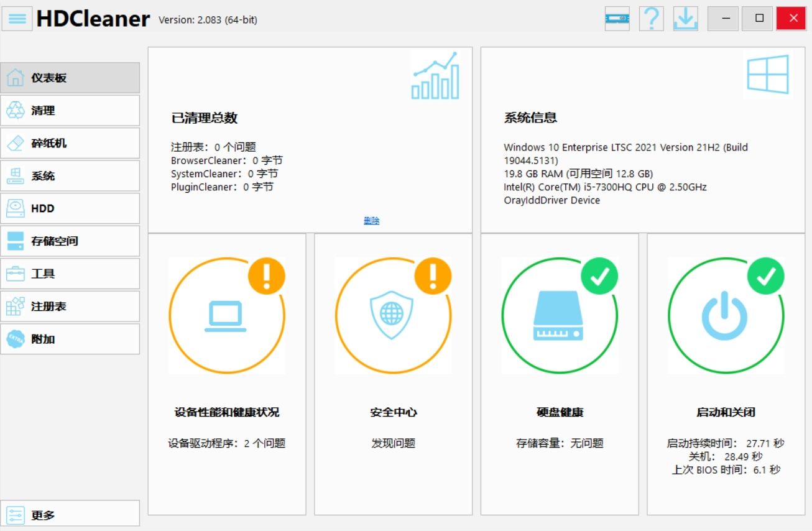Click the 启动和关闭 card title

(x=726, y=412)
